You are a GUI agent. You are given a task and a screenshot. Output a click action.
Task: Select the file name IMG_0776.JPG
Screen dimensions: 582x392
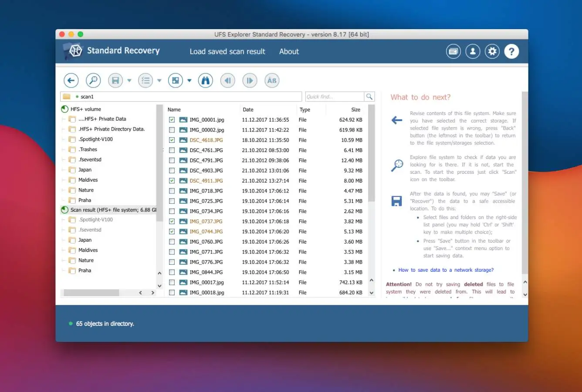206,262
